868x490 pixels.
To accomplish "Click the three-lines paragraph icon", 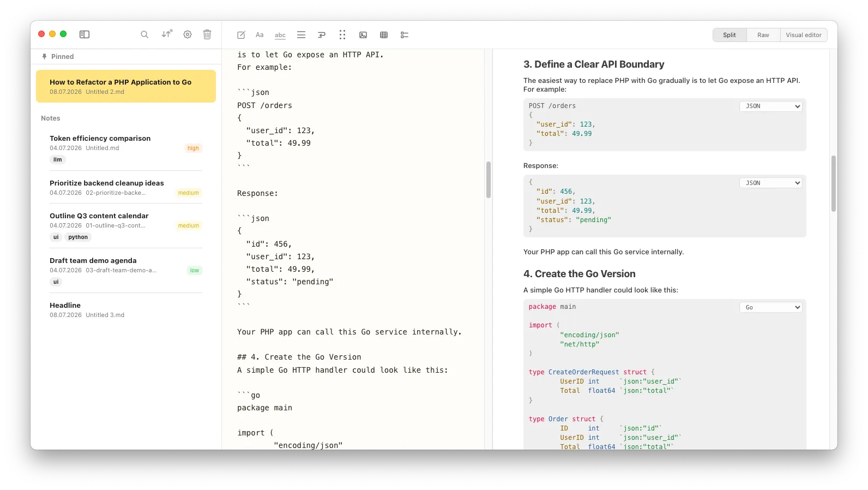I will 301,35.
